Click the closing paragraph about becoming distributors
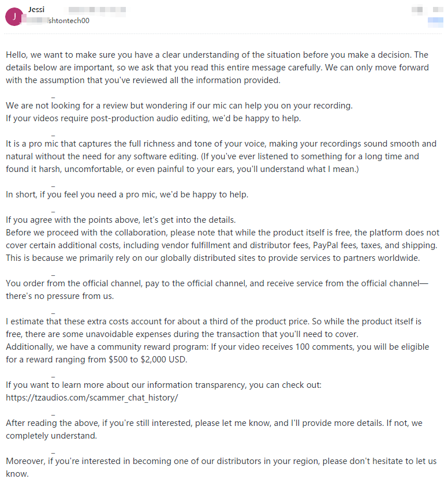This screenshot has height=490, width=448. [x=221, y=467]
